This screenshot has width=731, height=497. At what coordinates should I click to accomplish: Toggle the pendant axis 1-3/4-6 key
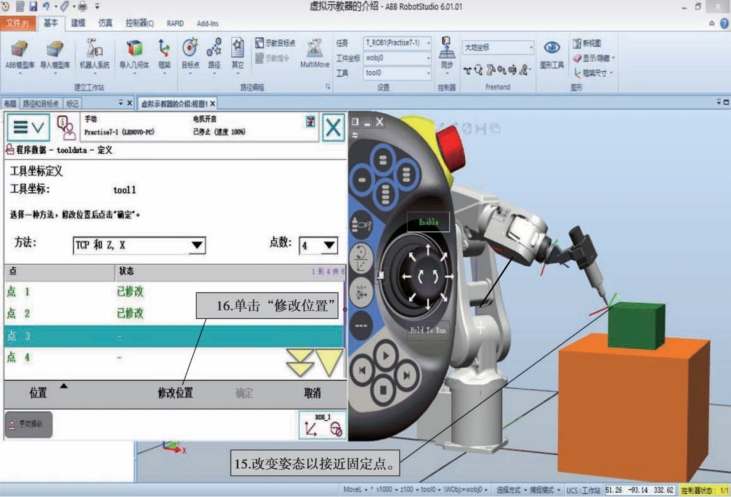(x=361, y=293)
